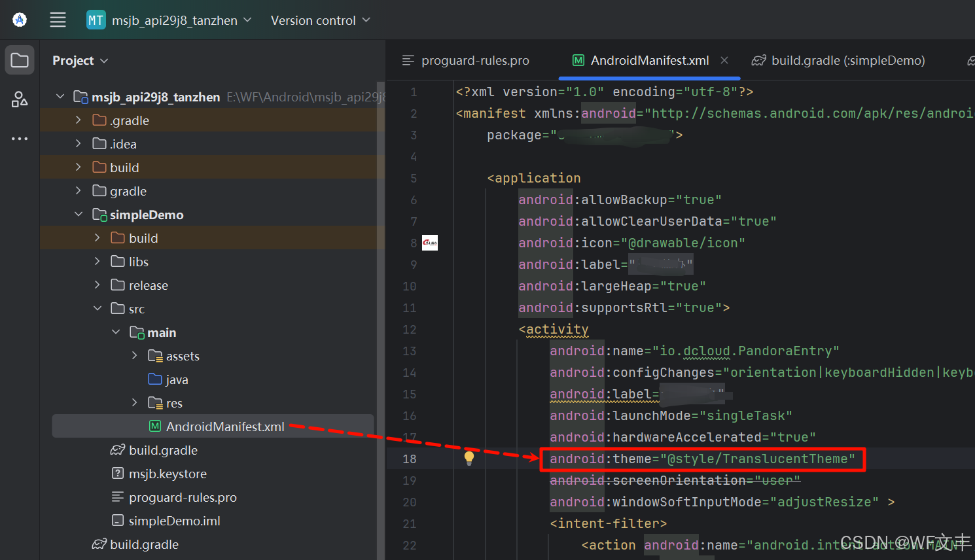Click the io.dcloud.PandoraEntry name value
The height and width of the screenshot is (560, 975).
click(x=746, y=351)
